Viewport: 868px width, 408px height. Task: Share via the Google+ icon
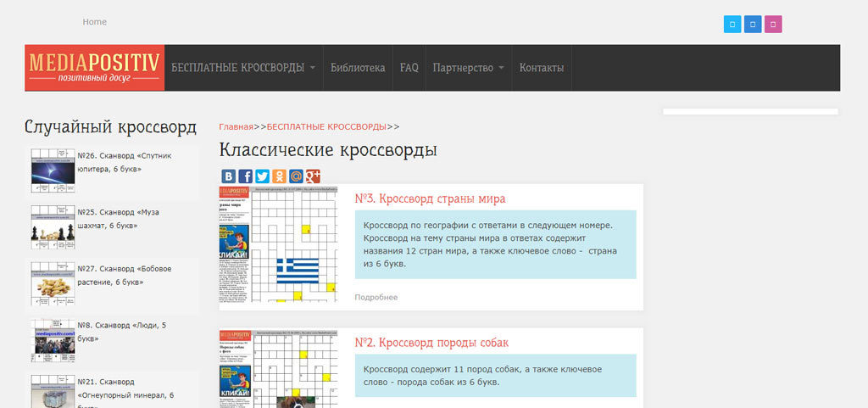(313, 176)
